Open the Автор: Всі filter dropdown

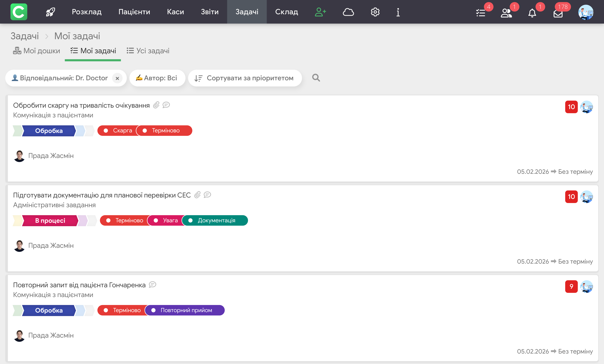click(157, 78)
